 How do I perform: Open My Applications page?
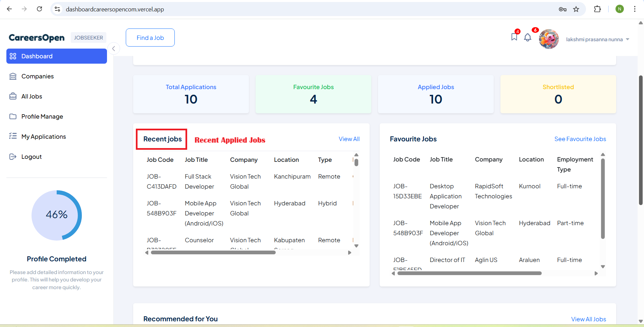(44, 137)
